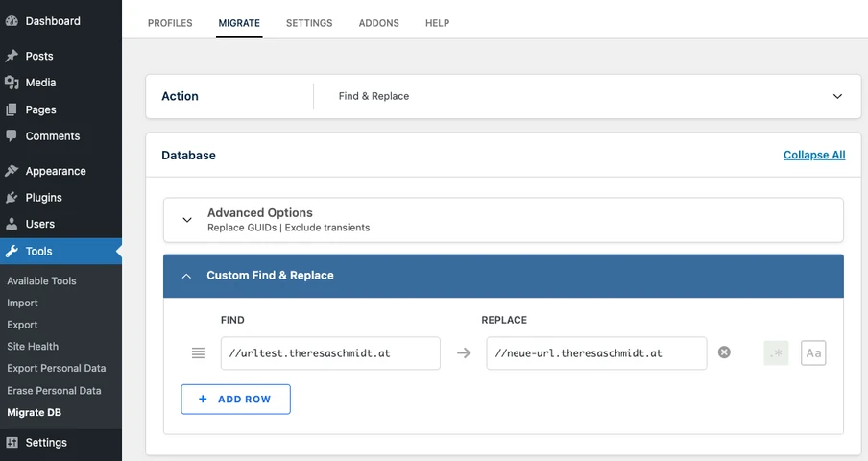Collapse the Custom Find & Replace section
Screen dimensions: 868x461
(503, 276)
